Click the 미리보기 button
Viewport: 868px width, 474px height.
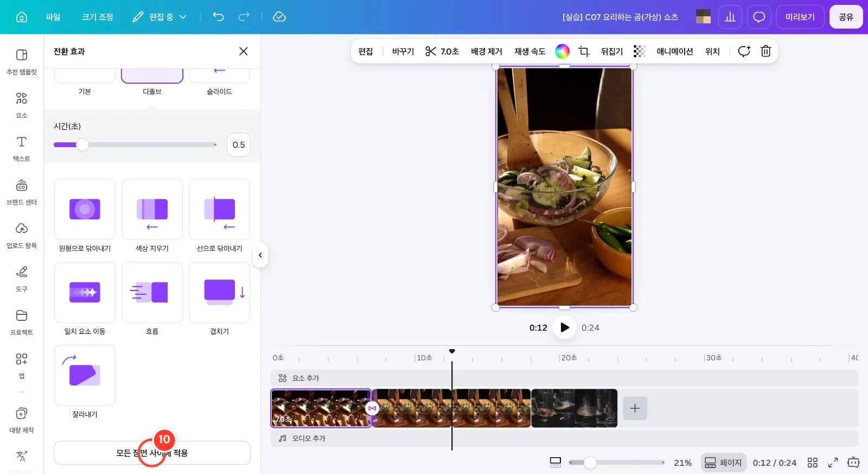(800, 17)
